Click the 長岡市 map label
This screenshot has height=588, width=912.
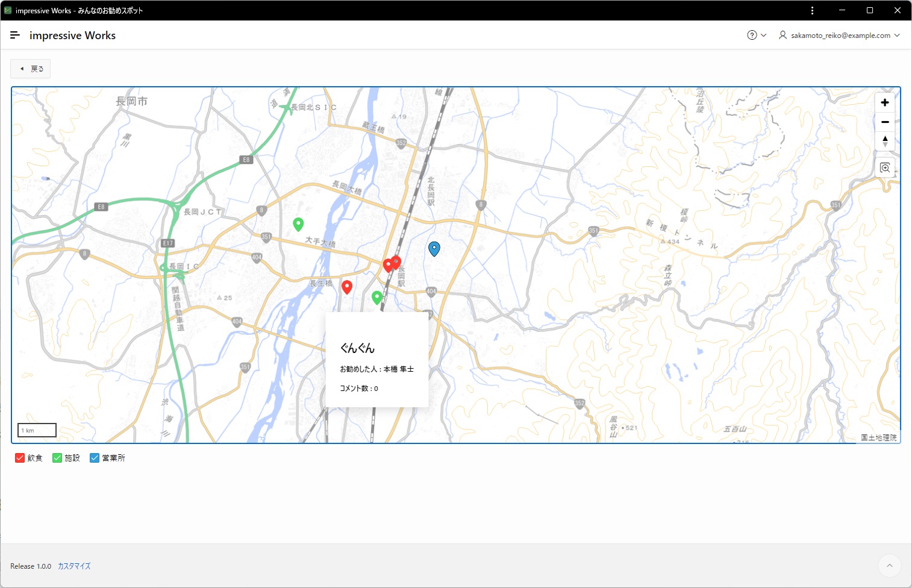point(131,101)
